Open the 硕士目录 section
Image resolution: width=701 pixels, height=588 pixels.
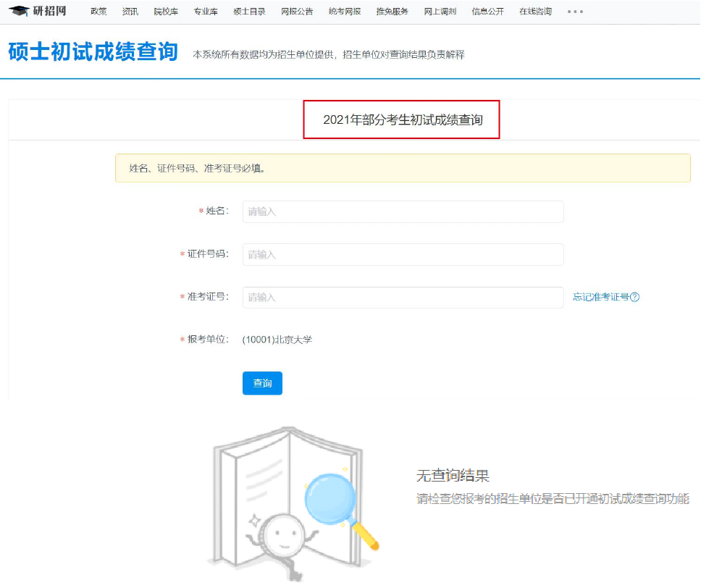[248, 11]
